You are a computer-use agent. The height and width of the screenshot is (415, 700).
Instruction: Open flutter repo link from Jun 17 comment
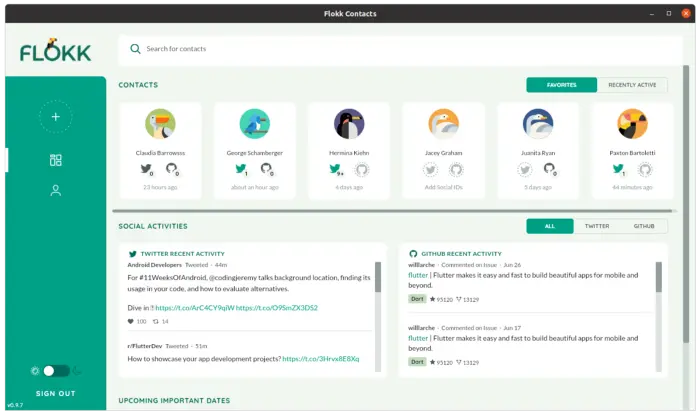(418, 338)
